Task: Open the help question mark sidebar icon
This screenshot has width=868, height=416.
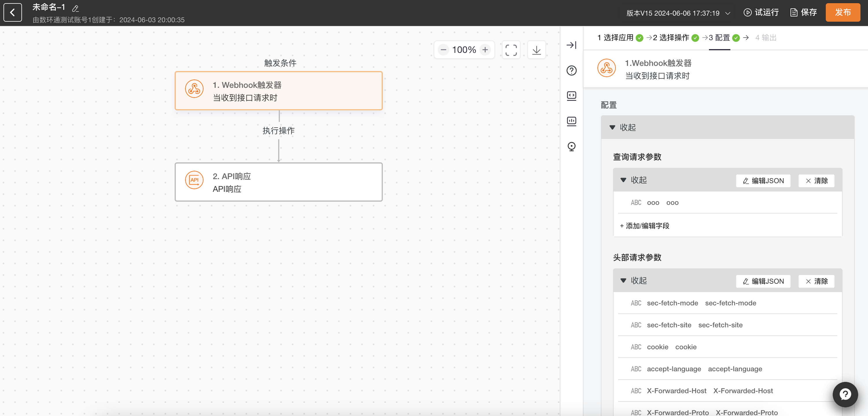Action: coord(571,70)
